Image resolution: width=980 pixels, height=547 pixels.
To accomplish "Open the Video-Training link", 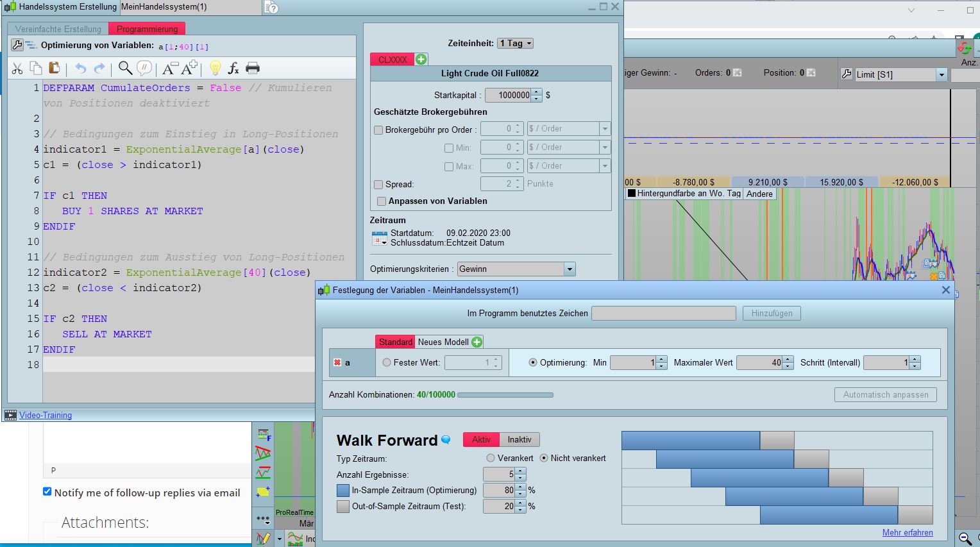I will 46,415.
